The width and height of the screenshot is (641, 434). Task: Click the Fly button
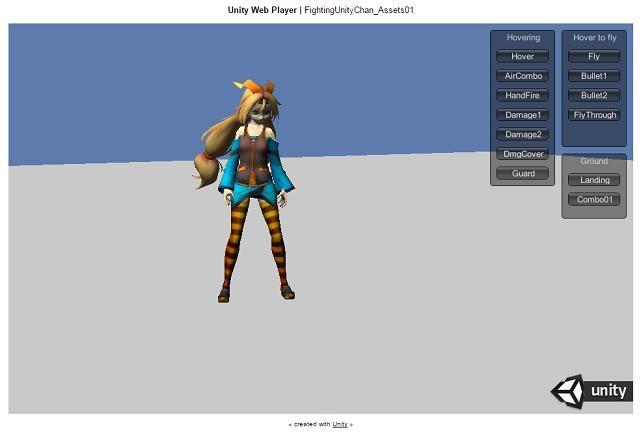pos(594,56)
